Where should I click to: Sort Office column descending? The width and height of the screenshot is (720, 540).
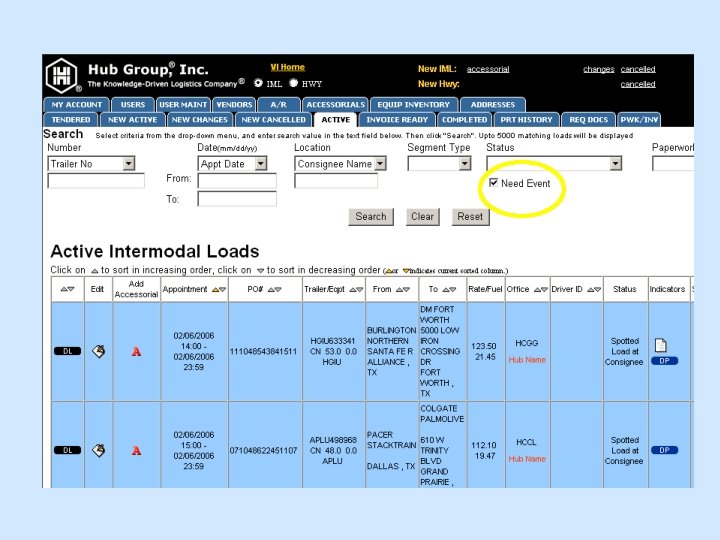[x=544, y=290]
